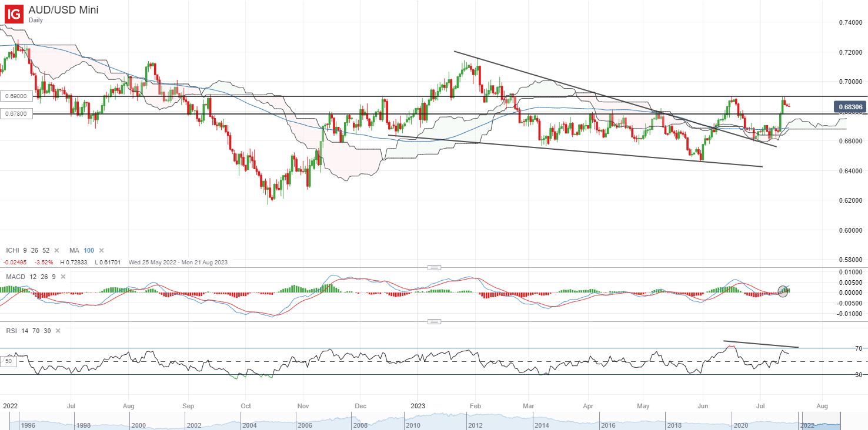Viewport: 868px width, 430px height.
Task: Edit the MACD parameter 12
Action: tap(32, 277)
